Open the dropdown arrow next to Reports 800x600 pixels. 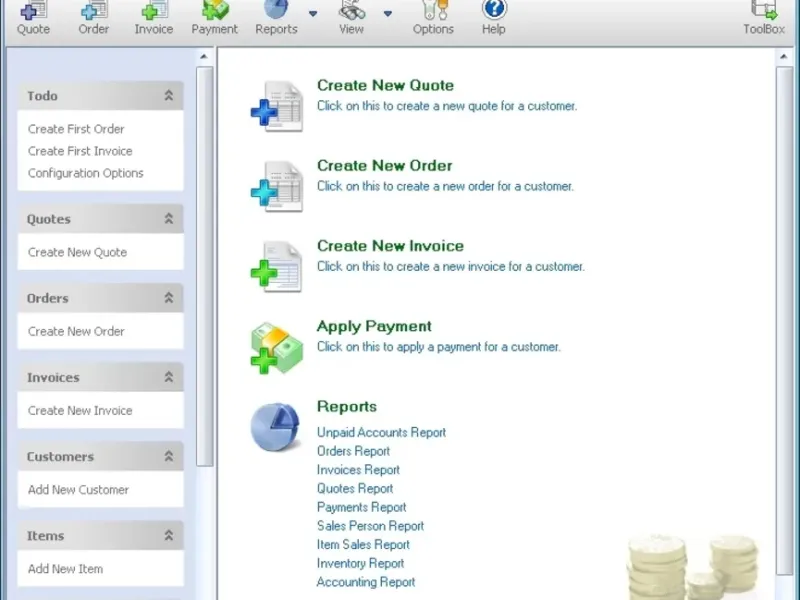[313, 14]
